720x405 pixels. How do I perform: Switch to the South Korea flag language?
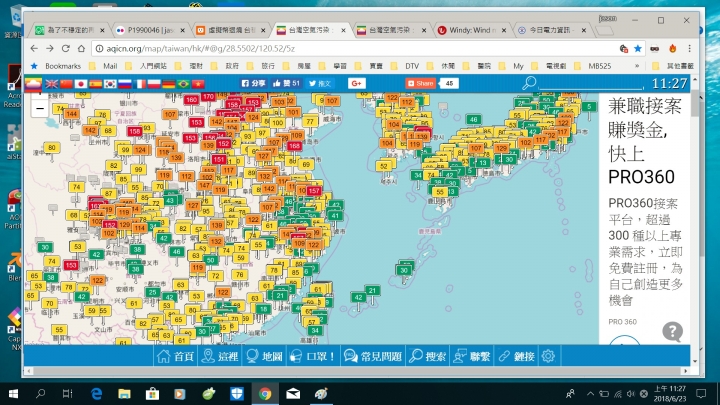(110, 84)
